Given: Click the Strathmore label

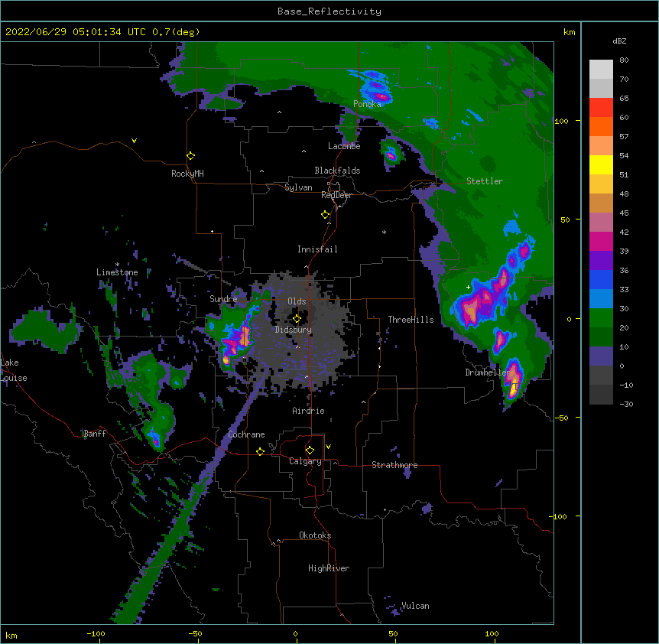Looking at the screenshot, I should click(x=394, y=465).
